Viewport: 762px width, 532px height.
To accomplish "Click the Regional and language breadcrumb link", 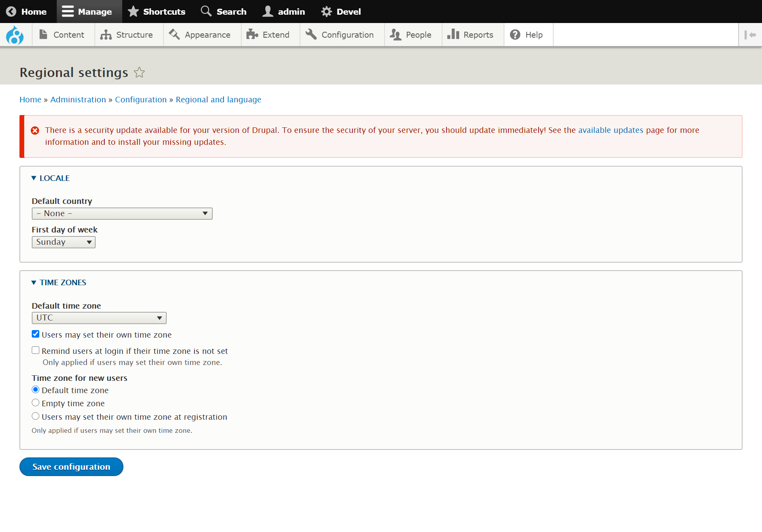I will pyautogui.click(x=218, y=100).
